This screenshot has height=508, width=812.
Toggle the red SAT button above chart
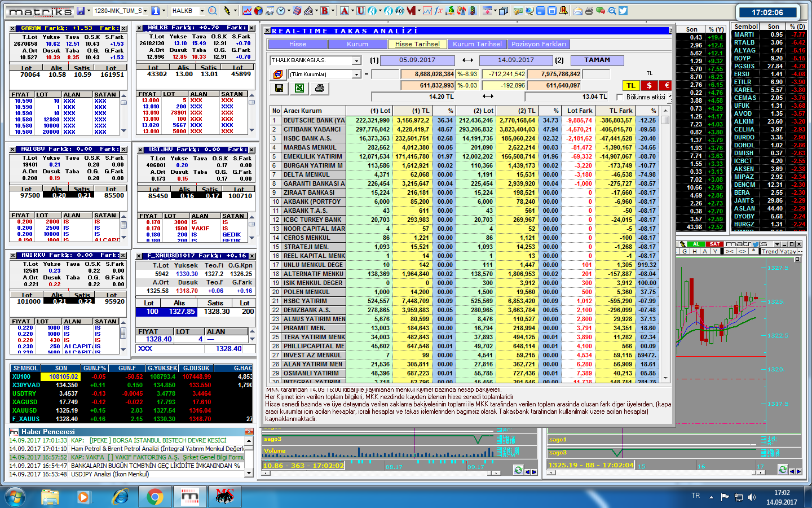click(714, 244)
